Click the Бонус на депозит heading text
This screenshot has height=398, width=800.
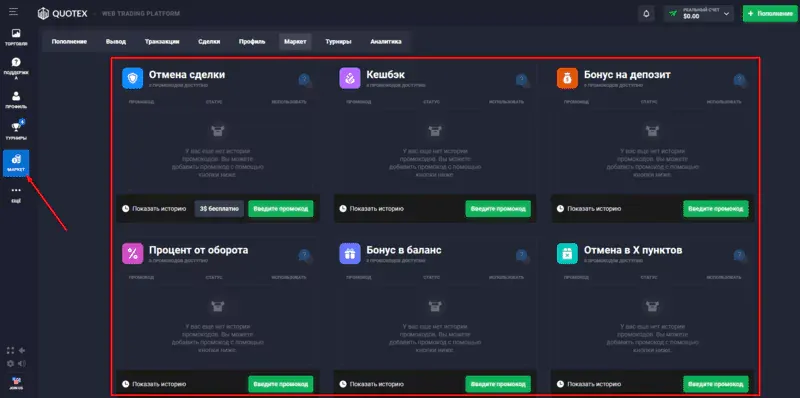(627, 75)
